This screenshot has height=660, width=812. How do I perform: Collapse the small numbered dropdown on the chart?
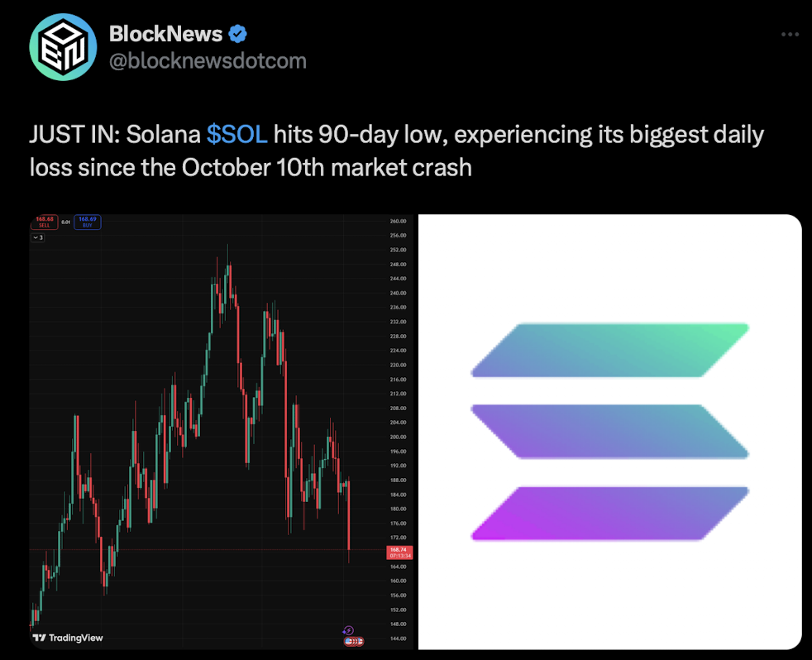(37, 238)
